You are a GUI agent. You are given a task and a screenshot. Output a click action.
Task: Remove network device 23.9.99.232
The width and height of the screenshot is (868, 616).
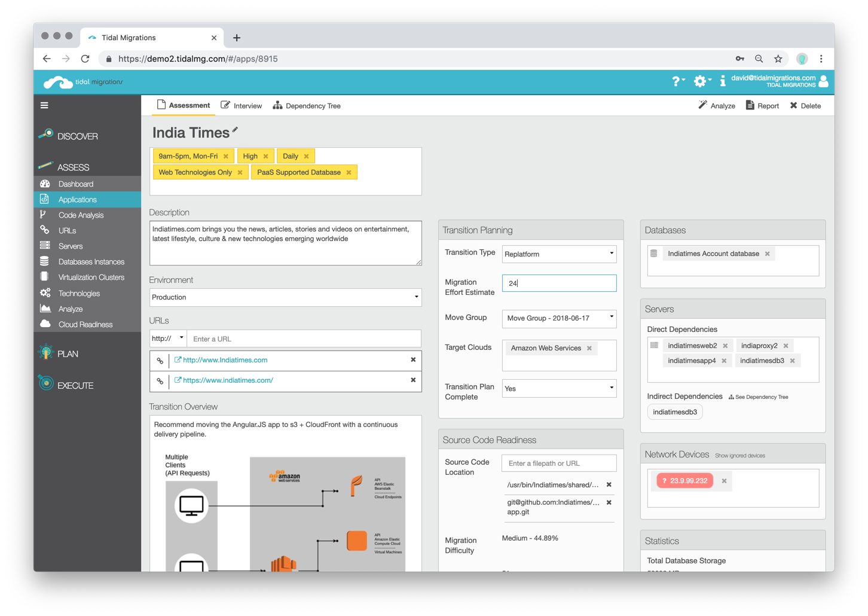point(724,481)
